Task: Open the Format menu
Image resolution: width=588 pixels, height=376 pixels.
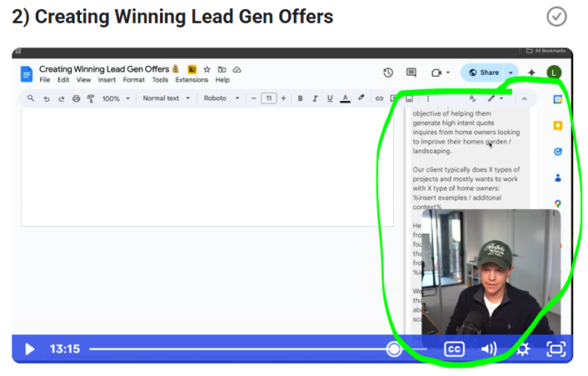Action: (x=134, y=80)
